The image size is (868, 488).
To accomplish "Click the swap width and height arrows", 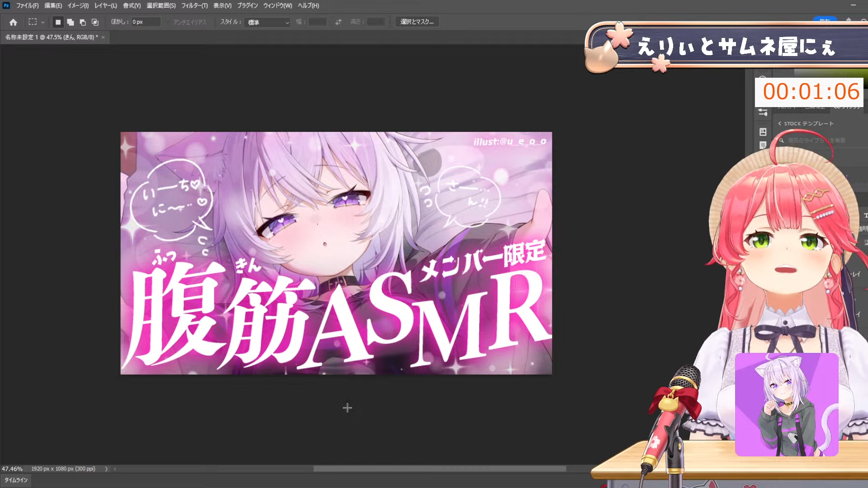I will (338, 22).
